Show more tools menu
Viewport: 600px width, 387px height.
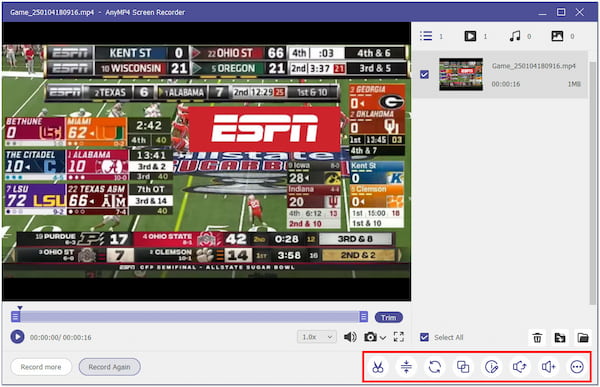click(x=577, y=367)
